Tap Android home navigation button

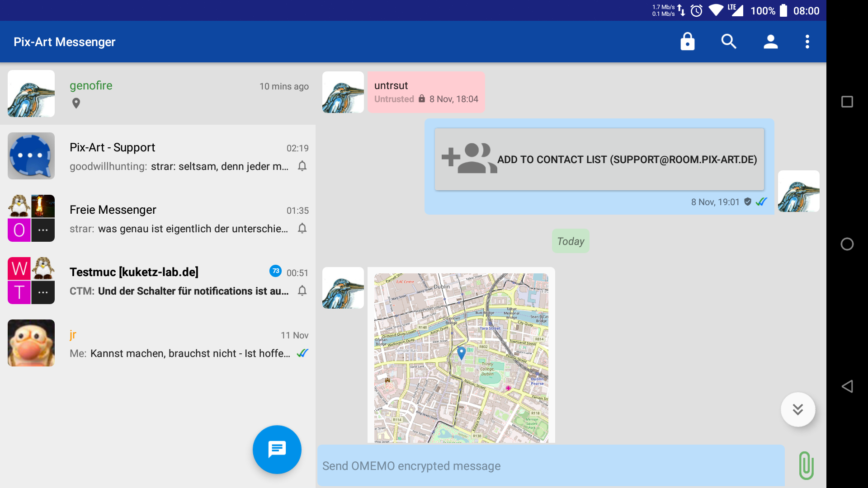(847, 244)
